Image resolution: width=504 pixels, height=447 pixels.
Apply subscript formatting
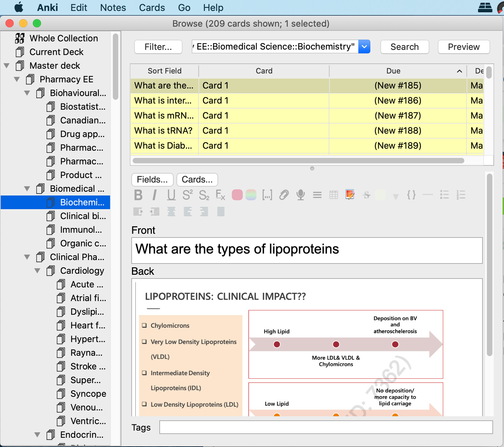tap(204, 195)
